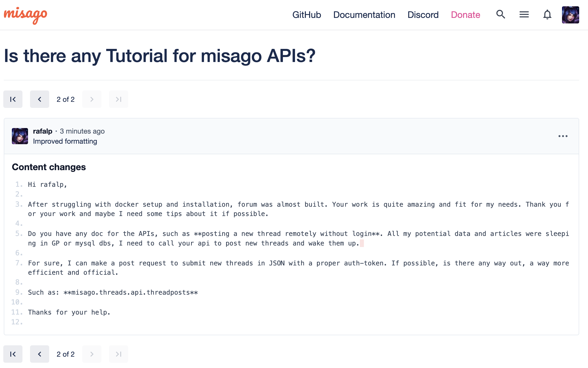Click top paginator last page arrow
The image size is (588, 368).
119,99
